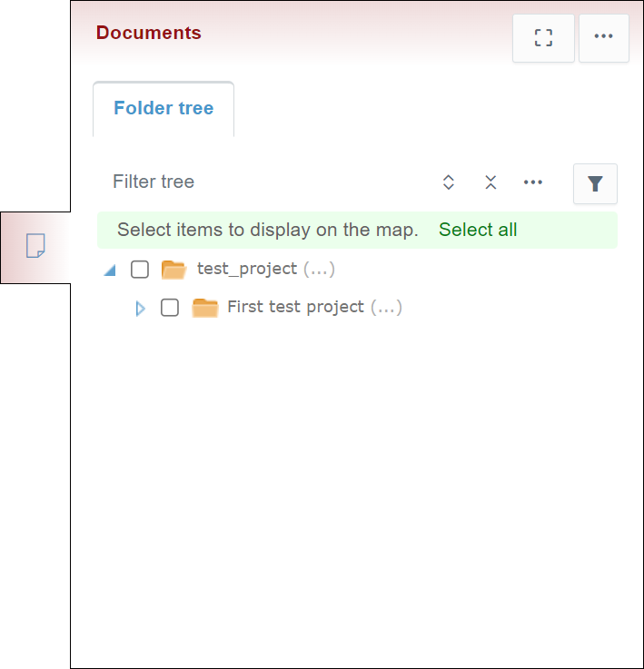The image size is (644, 669).
Task: Click the maximize panel icon in the Documents header
Action: coord(543,37)
